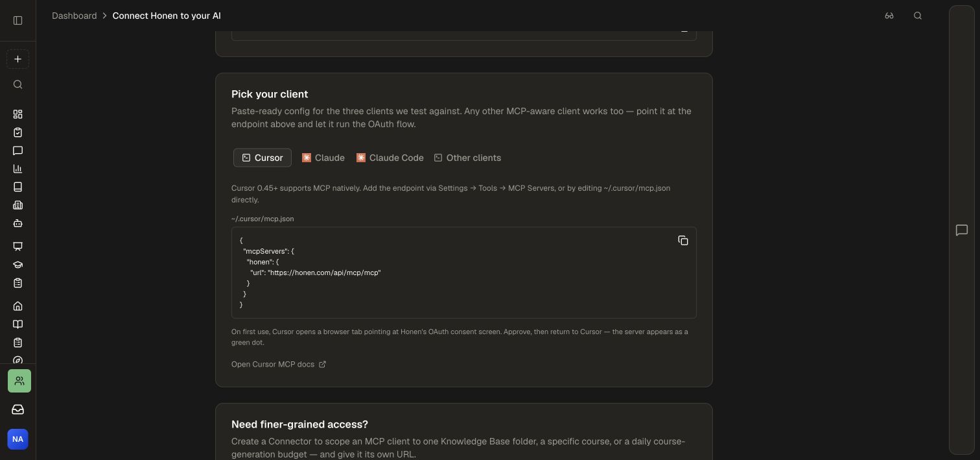Viewport: 980px width, 460px height.
Task: Open the chat panel icon on right edge
Action: [962, 230]
